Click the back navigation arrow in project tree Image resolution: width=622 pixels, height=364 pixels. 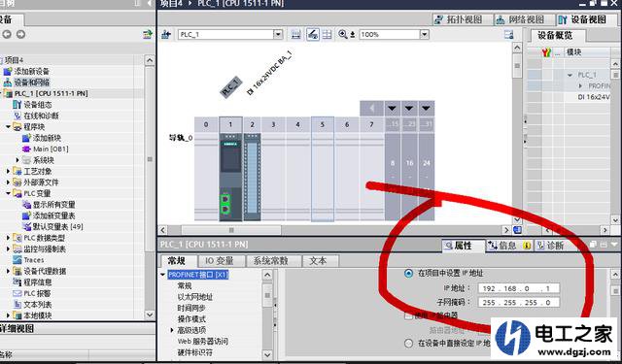click(x=7, y=35)
